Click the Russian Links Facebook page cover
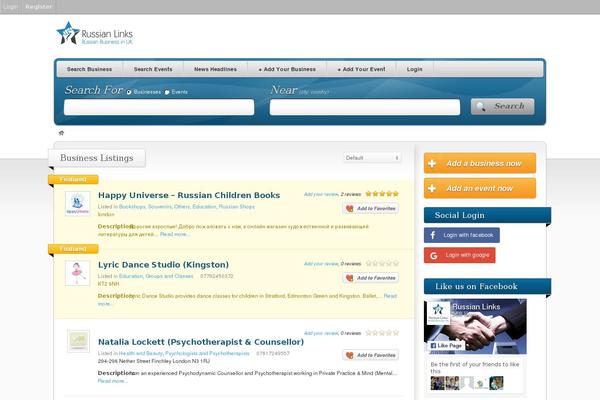Image resolution: width=600 pixels, height=400 pixels. click(x=475, y=327)
